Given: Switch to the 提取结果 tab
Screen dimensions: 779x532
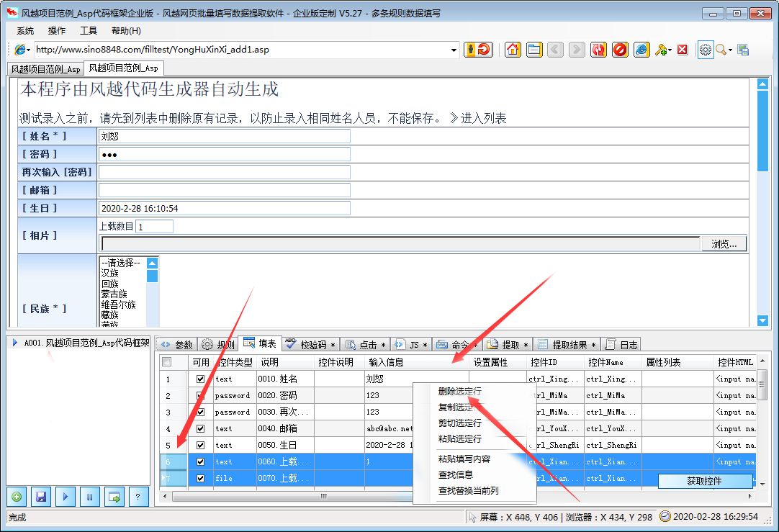Looking at the screenshot, I should [567, 344].
